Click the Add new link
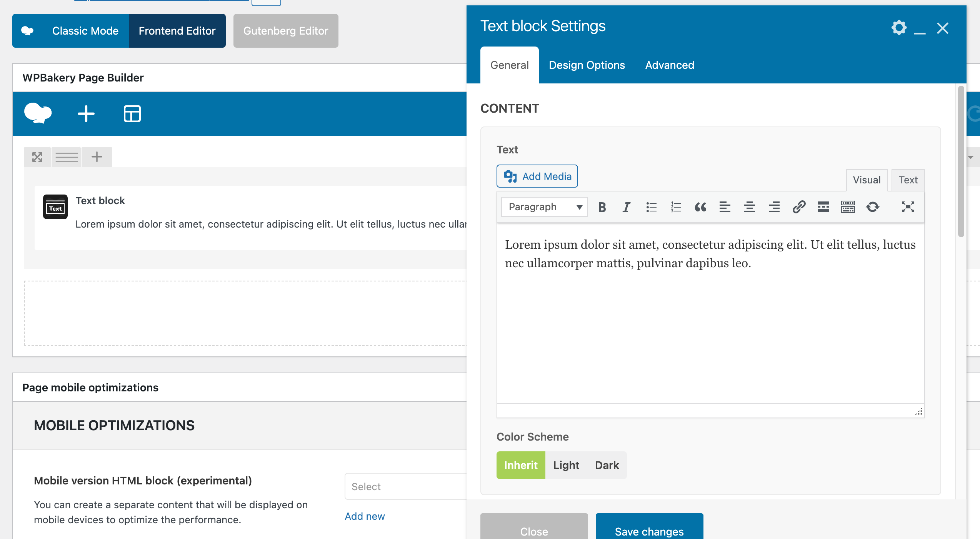The height and width of the screenshot is (539, 980). pyautogui.click(x=365, y=516)
